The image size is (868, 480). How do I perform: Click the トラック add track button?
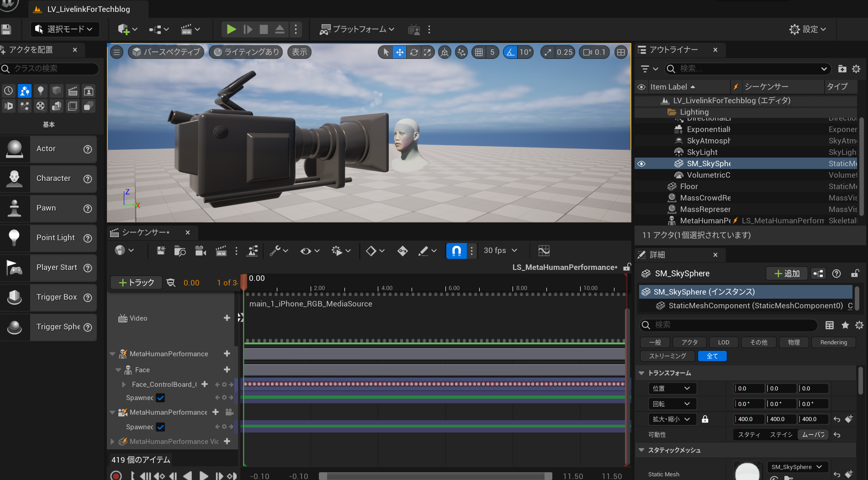(x=136, y=283)
